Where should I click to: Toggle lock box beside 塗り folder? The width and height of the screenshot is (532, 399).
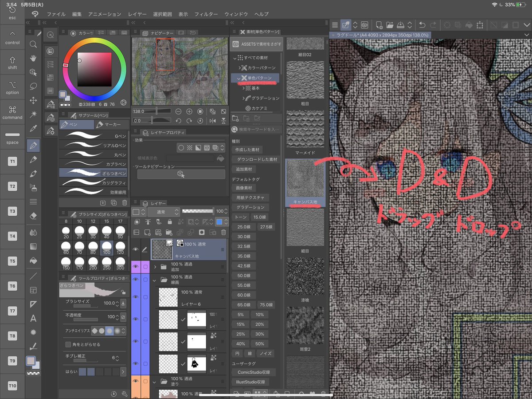pyautogui.click(x=145, y=381)
